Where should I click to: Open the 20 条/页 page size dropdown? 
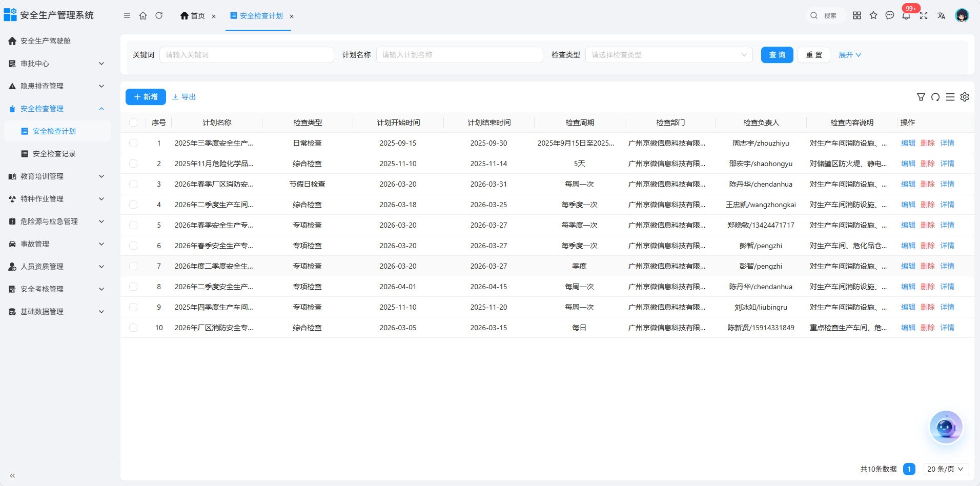[946, 469]
